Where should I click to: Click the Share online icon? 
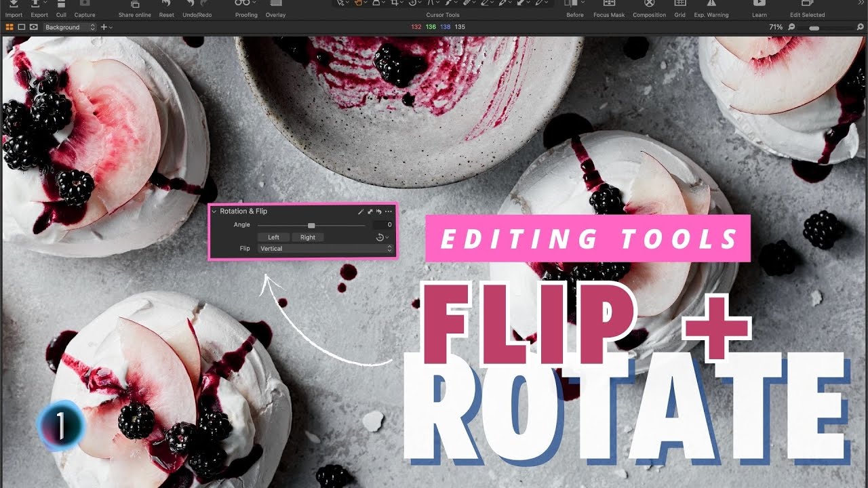click(135, 4)
